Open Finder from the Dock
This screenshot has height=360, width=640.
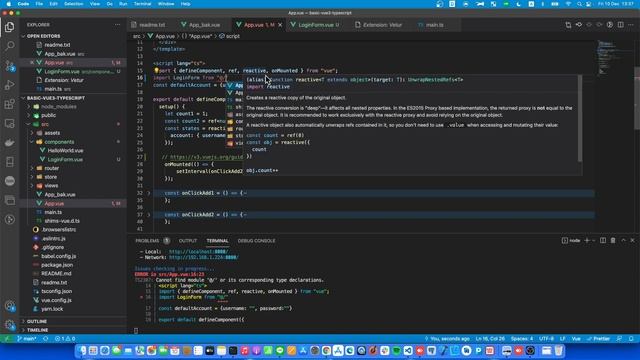[83, 351]
